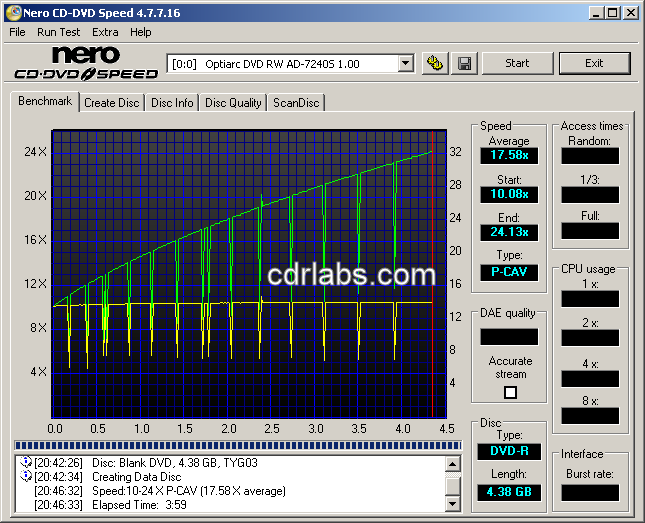Click the log icon next to Creating Data Disc
Image resolution: width=645 pixels, height=523 pixels.
[x=27, y=476]
